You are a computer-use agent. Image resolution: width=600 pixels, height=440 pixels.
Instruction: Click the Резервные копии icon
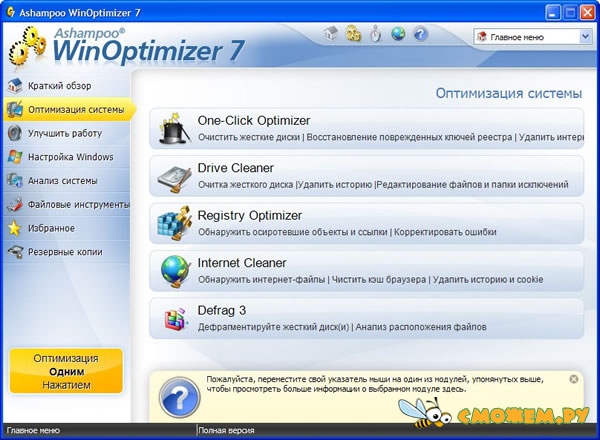pyautogui.click(x=15, y=252)
